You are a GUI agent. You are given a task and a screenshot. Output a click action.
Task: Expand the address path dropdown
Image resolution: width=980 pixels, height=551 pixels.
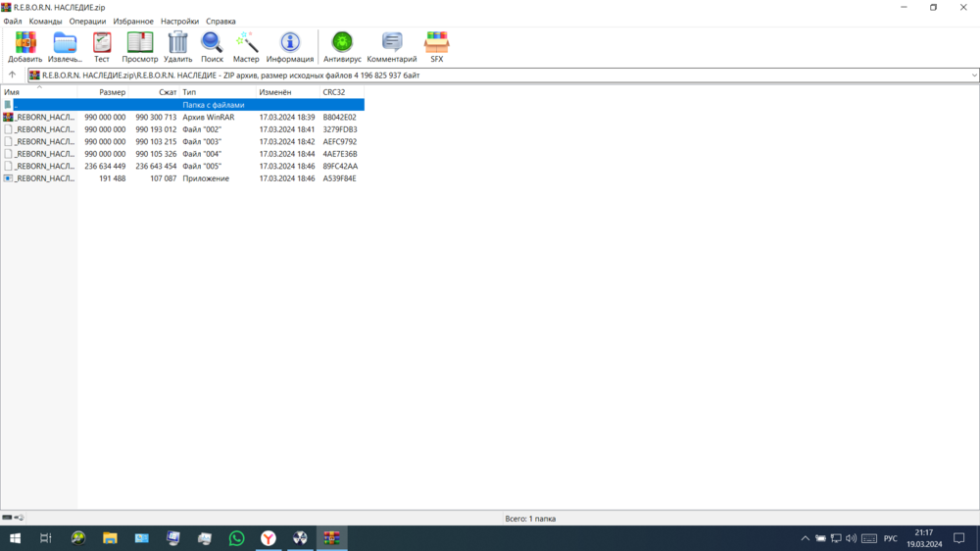pos(973,75)
